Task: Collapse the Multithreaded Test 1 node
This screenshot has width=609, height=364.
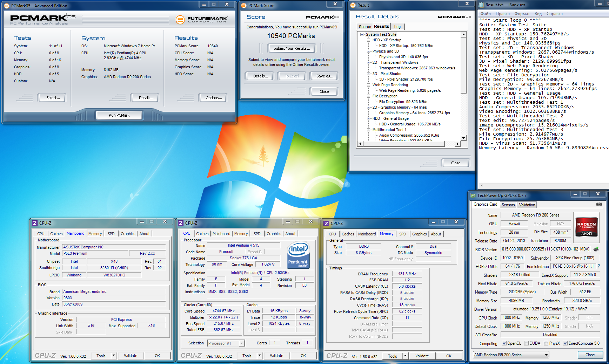Action: (x=369, y=130)
